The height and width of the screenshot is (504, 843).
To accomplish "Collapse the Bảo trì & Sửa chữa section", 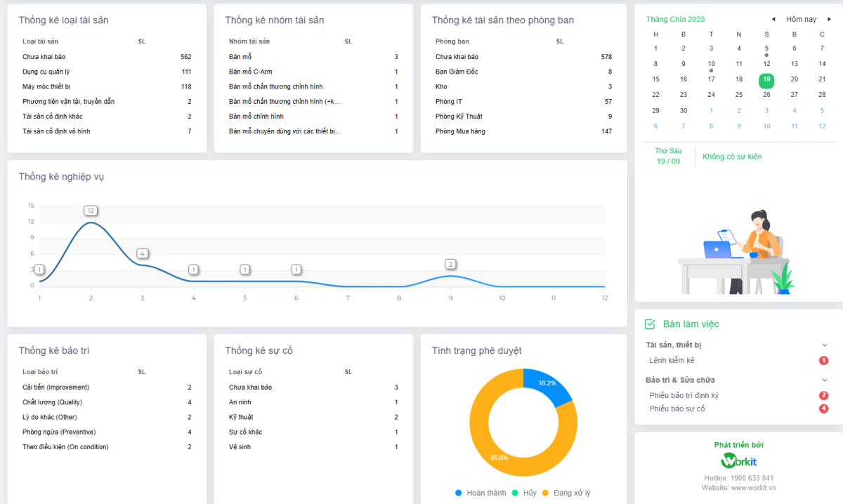I will click(x=825, y=378).
